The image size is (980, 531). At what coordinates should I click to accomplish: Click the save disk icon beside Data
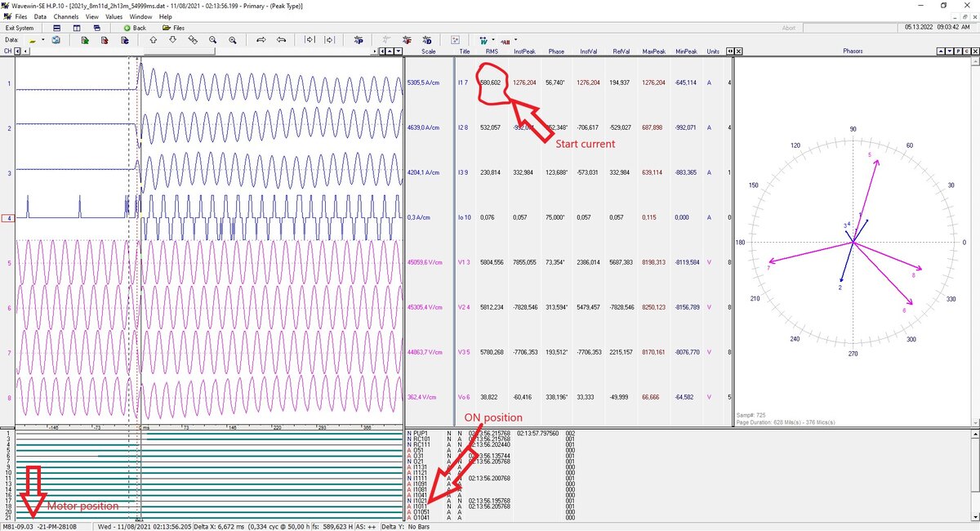[56, 39]
